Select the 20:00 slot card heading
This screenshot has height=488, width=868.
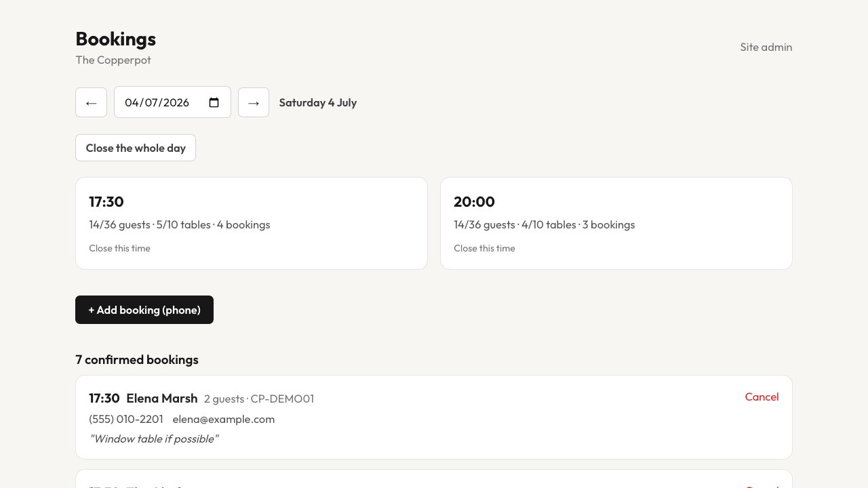[x=474, y=201]
